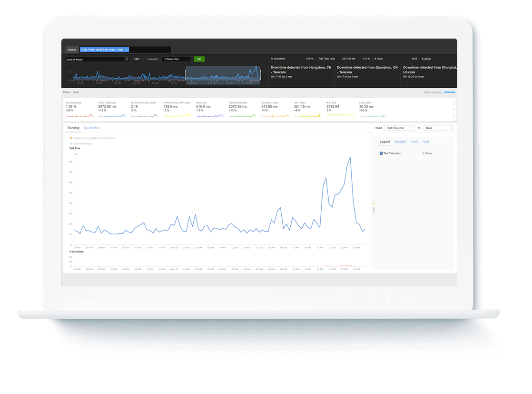Image resolution: width=532 pixels, height=394 pixels.
Task: Open the calendar icon in date range field
Action: click(127, 59)
